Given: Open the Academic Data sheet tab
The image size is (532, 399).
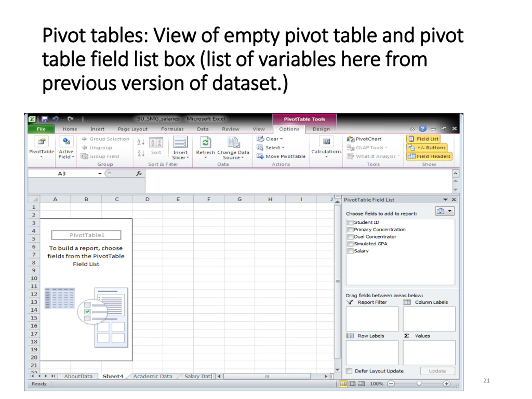Looking at the screenshot, I should point(153,376).
